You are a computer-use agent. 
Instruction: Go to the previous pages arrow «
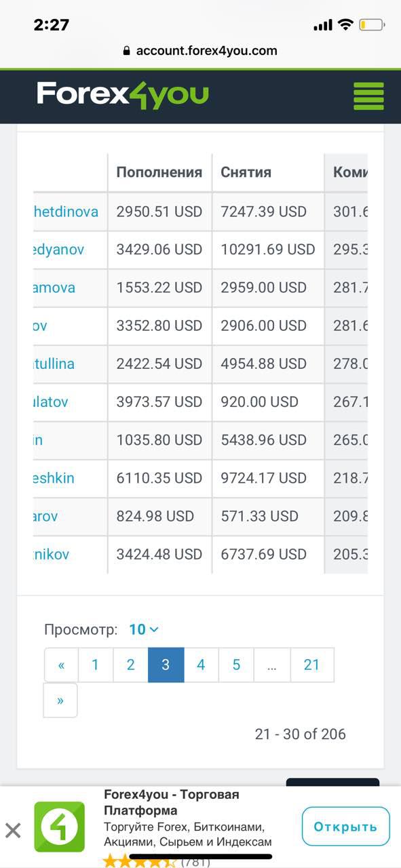tap(61, 665)
